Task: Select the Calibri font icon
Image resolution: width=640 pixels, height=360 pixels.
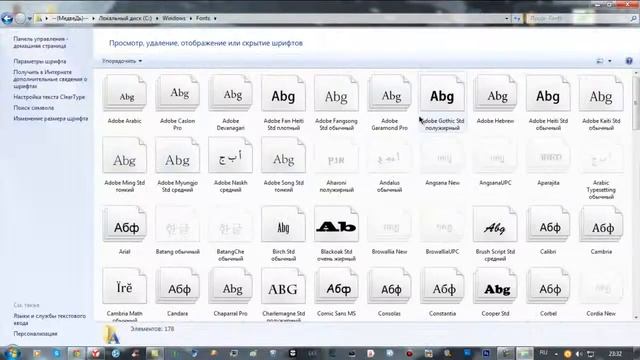Action: coord(548,224)
